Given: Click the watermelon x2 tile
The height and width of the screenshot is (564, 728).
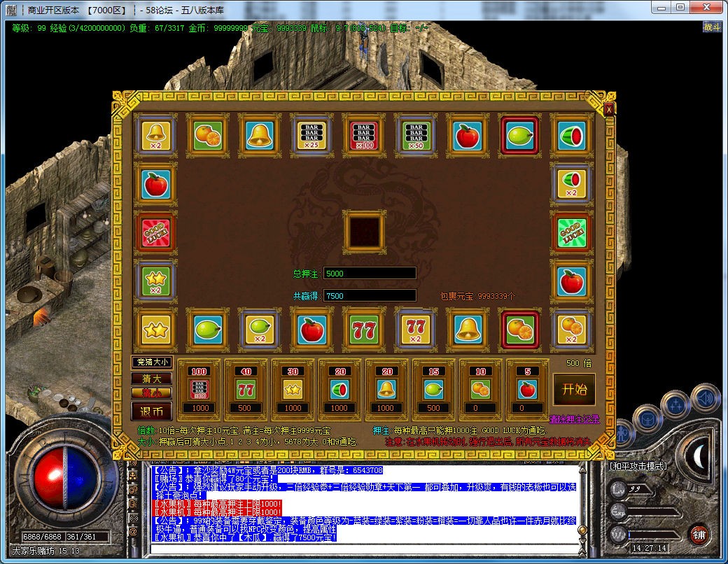Looking at the screenshot, I should click(571, 184).
